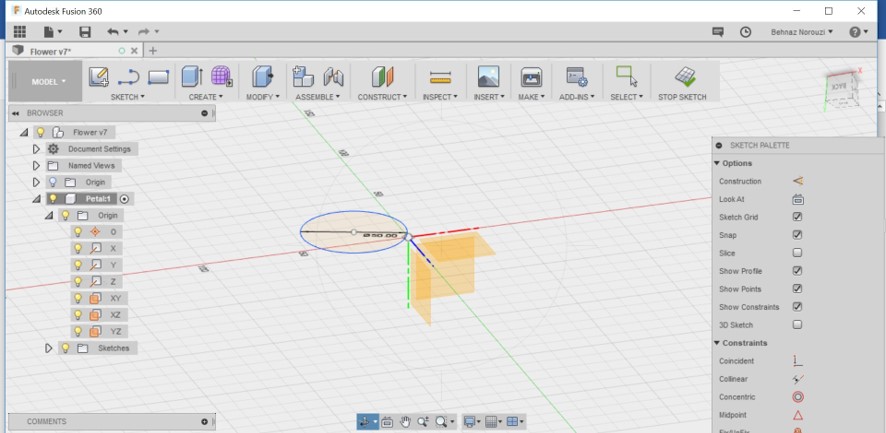Enable the Slice checkbox
The height and width of the screenshot is (433, 886).
pos(797,253)
